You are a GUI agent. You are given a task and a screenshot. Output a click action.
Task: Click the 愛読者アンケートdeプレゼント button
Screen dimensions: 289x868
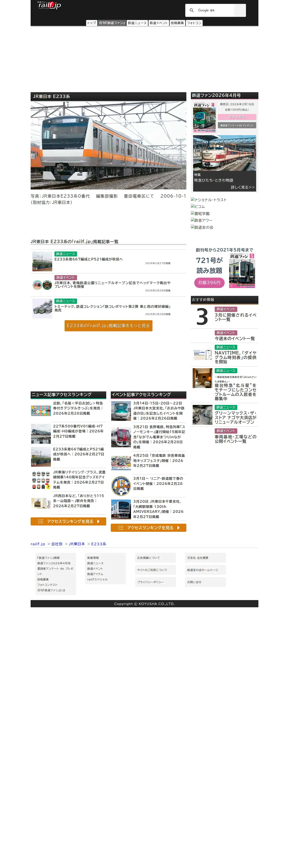coord(237,125)
